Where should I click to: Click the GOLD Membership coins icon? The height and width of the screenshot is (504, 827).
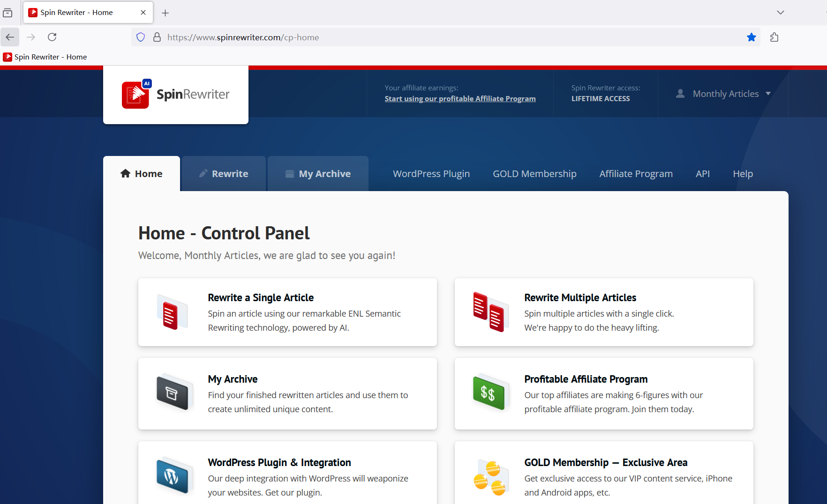coord(490,478)
